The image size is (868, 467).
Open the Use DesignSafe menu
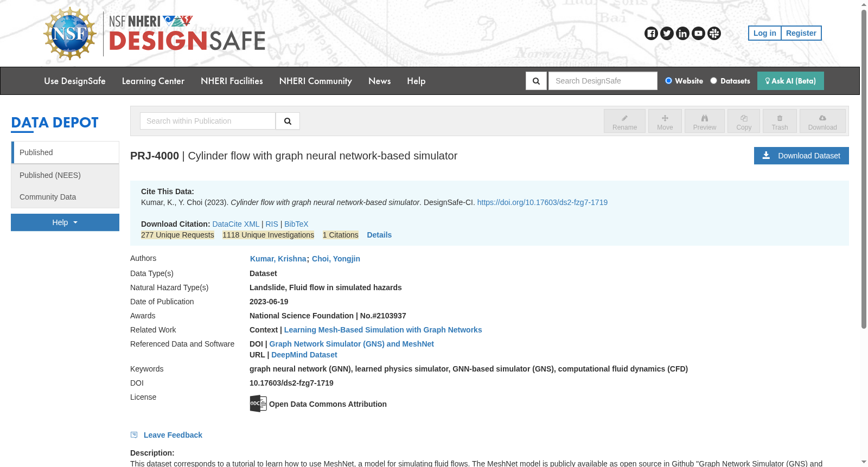click(75, 81)
